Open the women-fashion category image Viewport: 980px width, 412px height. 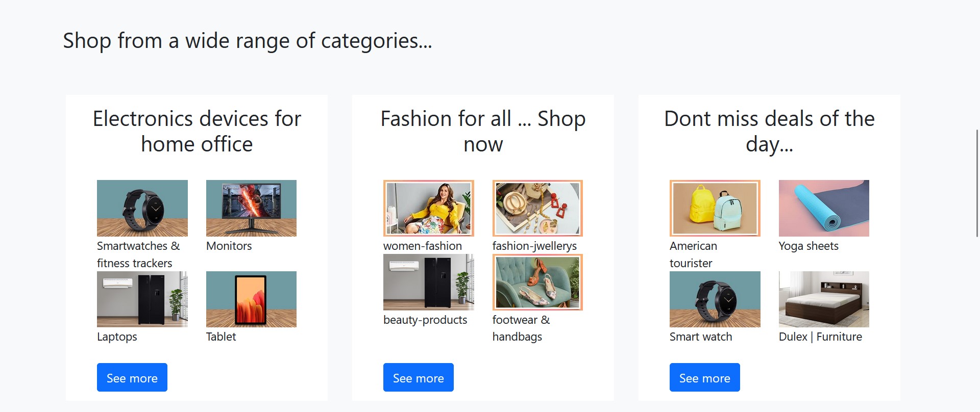(x=429, y=208)
